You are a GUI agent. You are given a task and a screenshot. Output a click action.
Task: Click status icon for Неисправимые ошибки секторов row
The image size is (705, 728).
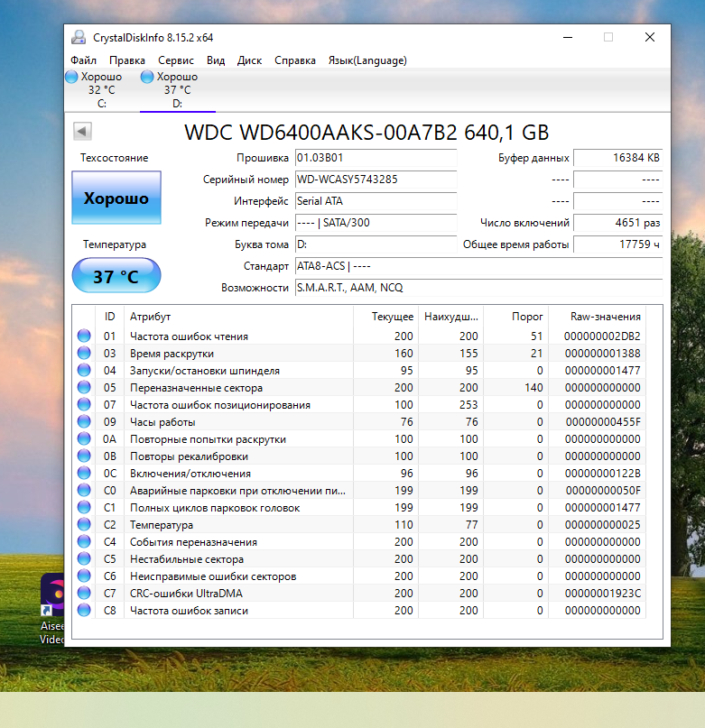tap(84, 576)
